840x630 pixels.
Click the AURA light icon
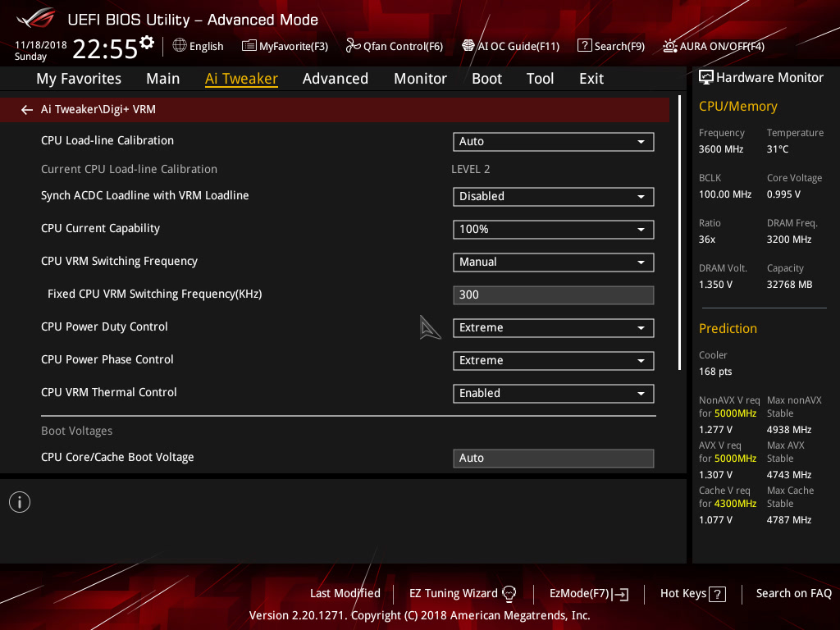[669, 46]
